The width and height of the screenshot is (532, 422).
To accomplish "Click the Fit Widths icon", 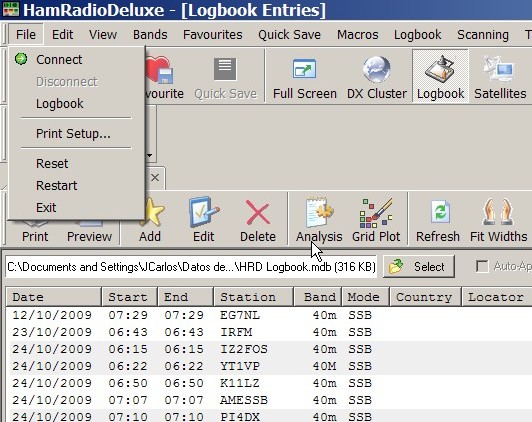I will point(498,212).
